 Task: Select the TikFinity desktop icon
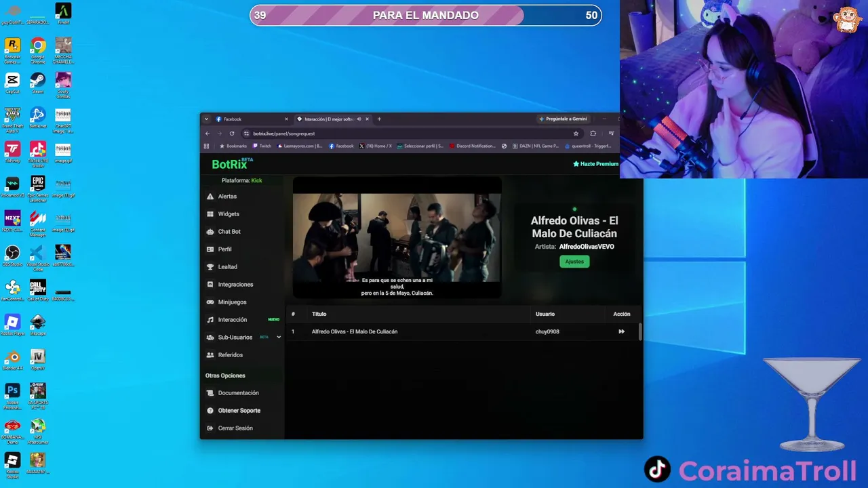click(x=12, y=152)
